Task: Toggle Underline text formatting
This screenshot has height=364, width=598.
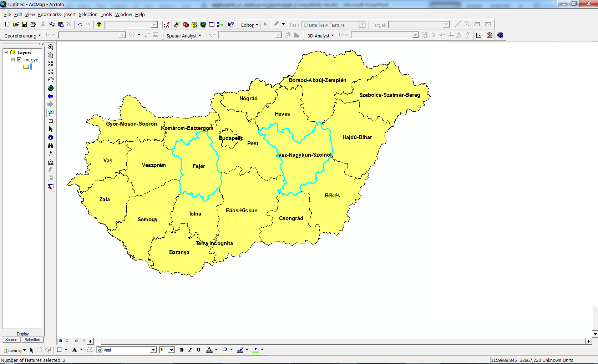Action: (x=198, y=350)
